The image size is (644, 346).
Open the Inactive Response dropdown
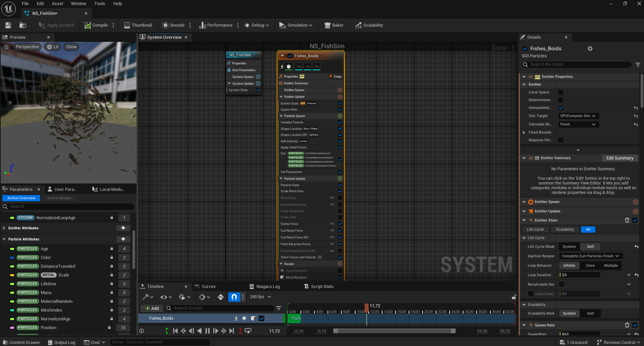pos(591,256)
